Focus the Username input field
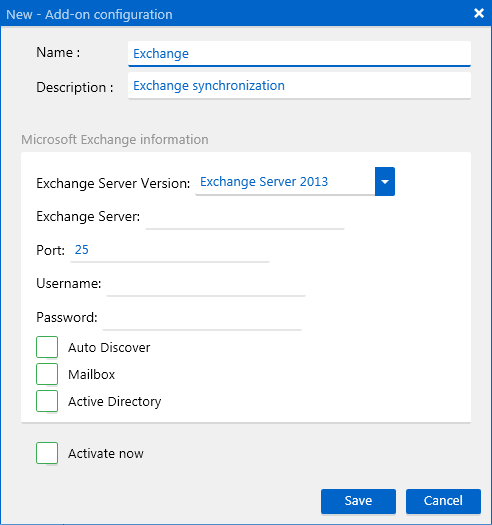492x525 pixels. (x=206, y=284)
